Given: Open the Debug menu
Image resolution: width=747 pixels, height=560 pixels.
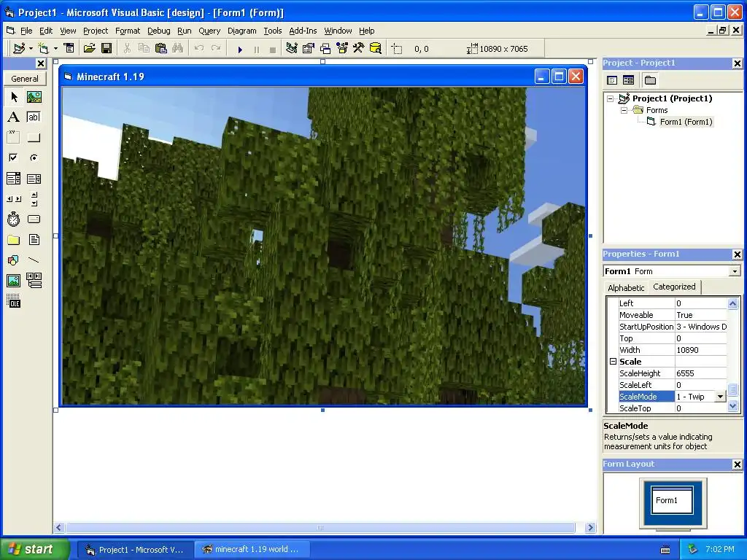Looking at the screenshot, I should [x=158, y=31].
